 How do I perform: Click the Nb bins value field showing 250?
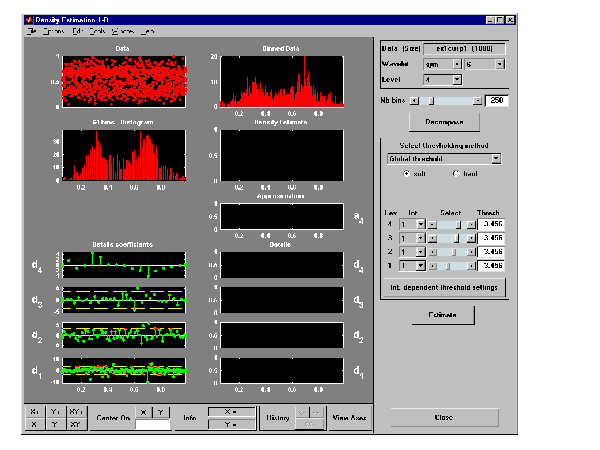499,101
